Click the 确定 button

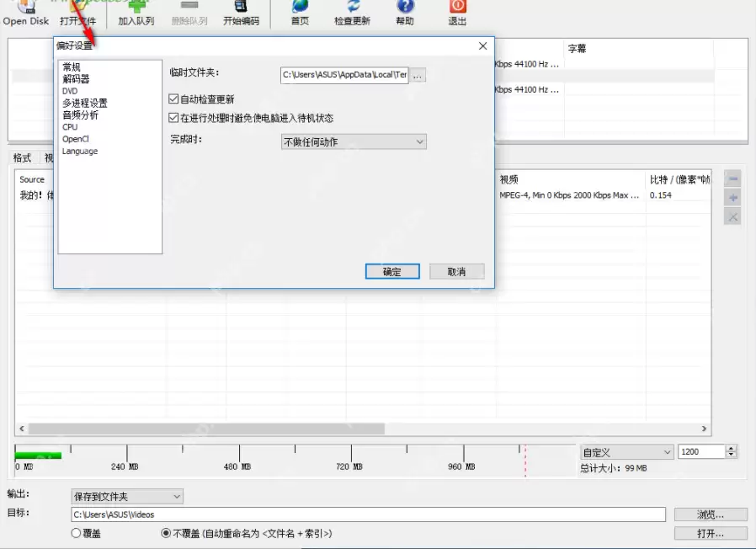click(x=392, y=272)
